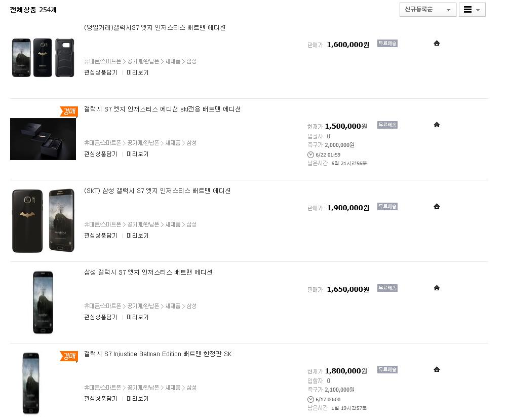Image resolution: width=509 pixels, height=420 pixels.
Task: Click the 삼성 category breadcrumb in the first listing
Action: [191, 61]
